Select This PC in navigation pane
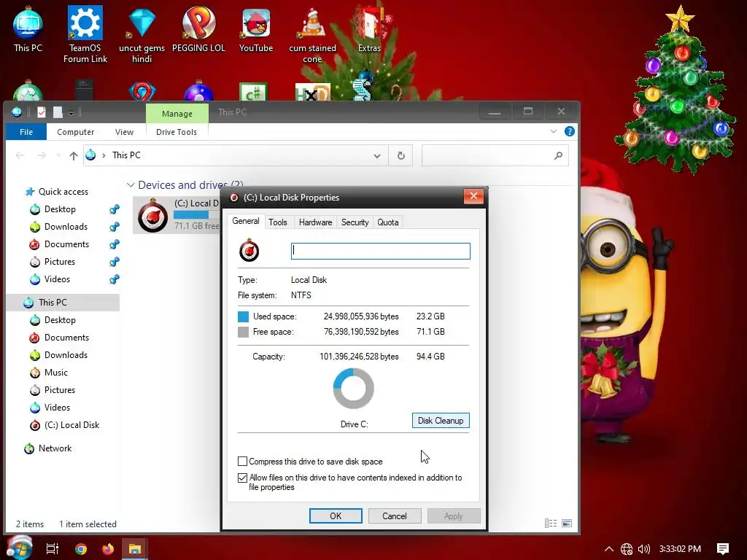The width and height of the screenshot is (747, 560). (x=53, y=303)
